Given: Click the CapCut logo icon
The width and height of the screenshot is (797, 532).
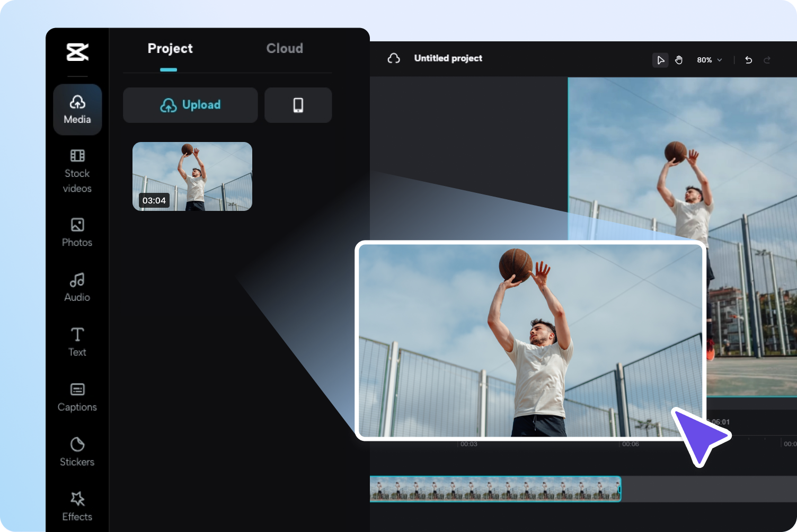Looking at the screenshot, I should coord(77,52).
